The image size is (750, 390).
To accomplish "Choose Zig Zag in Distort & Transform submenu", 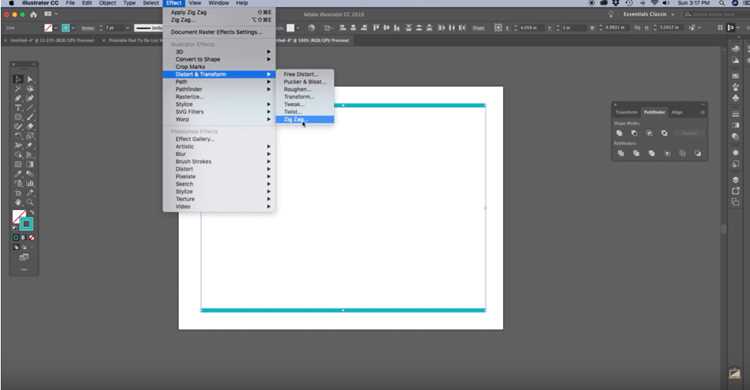I will pyautogui.click(x=305, y=119).
